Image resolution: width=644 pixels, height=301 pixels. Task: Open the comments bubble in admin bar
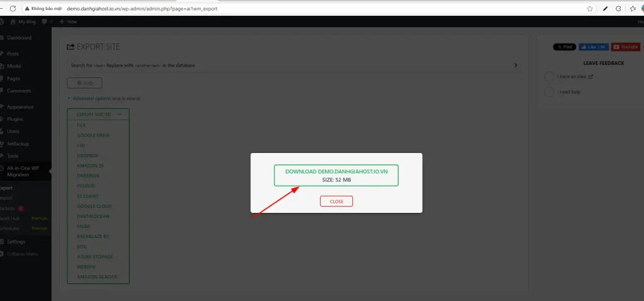click(45, 22)
